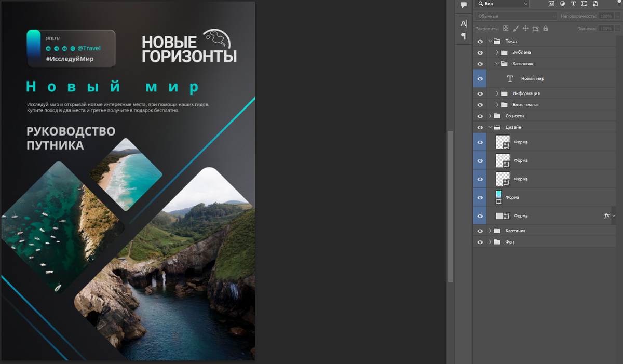This screenshot has width=623, height=364.
Task: Collapse the Заголовок group
Action: click(x=497, y=64)
